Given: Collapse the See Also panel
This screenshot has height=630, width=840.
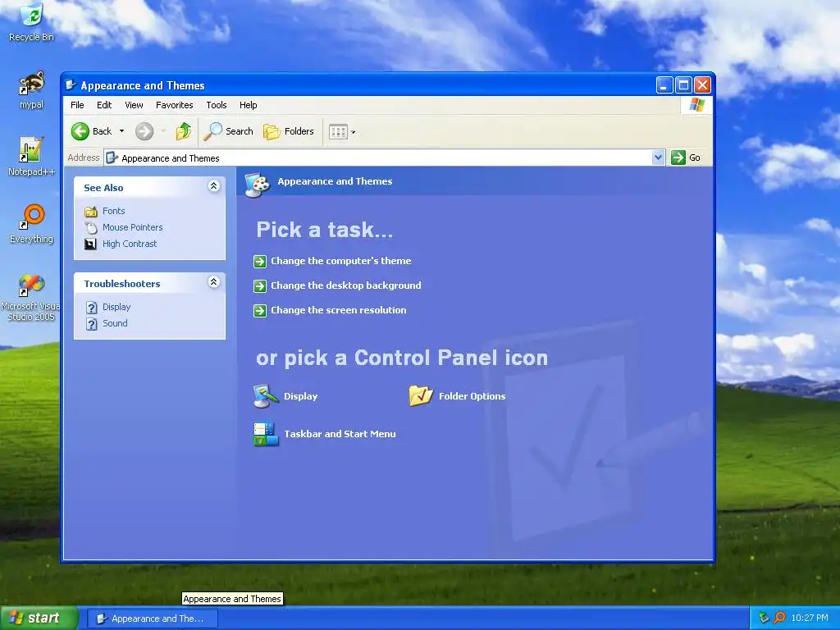Looking at the screenshot, I should pos(214,186).
